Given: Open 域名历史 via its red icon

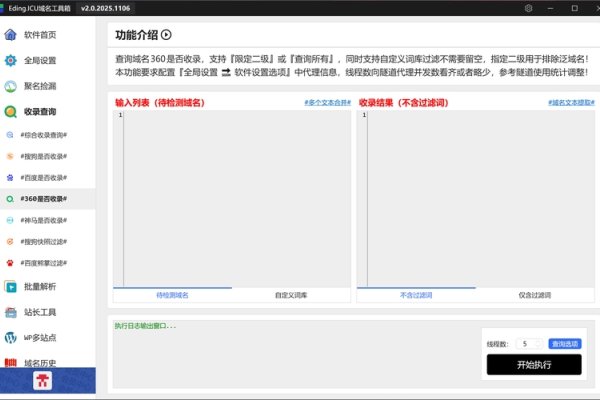Looking at the screenshot, I should tap(10, 362).
